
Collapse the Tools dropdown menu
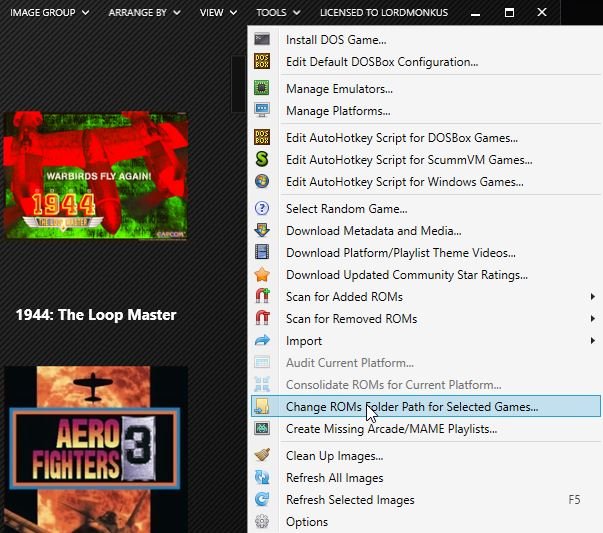click(278, 13)
